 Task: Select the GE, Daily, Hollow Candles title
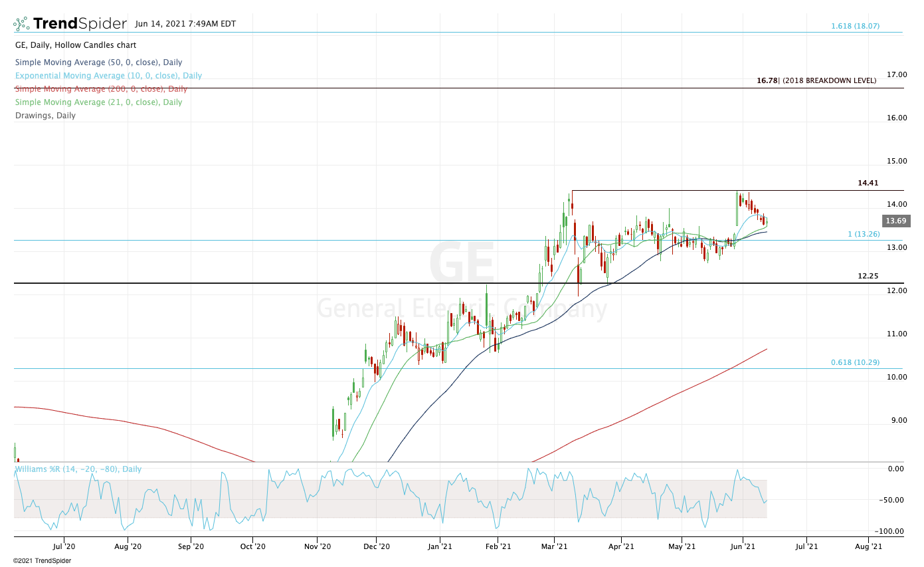76,45
